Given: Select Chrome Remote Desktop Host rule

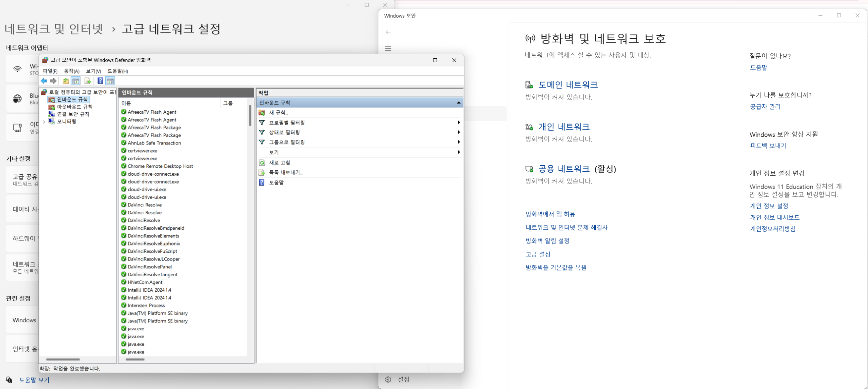Looking at the screenshot, I should coord(160,166).
